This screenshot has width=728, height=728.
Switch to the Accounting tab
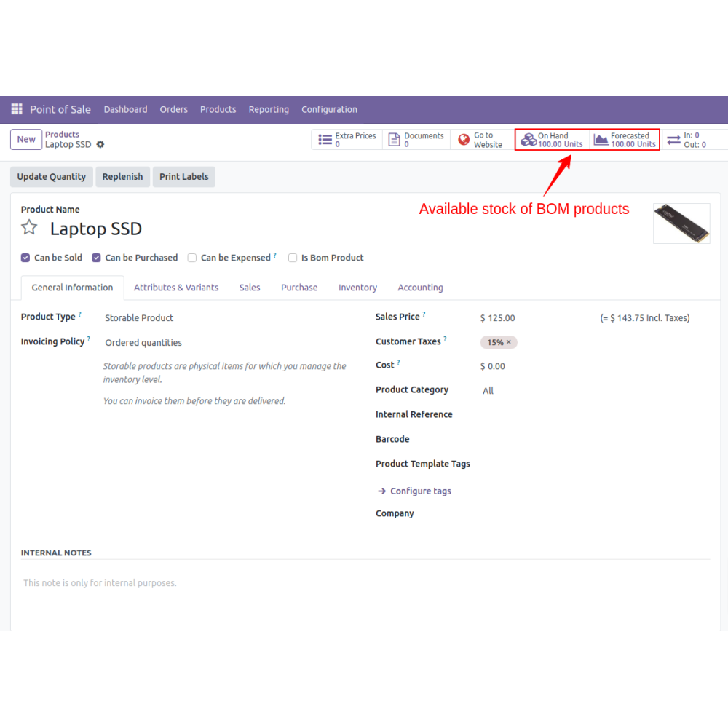coord(420,288)
